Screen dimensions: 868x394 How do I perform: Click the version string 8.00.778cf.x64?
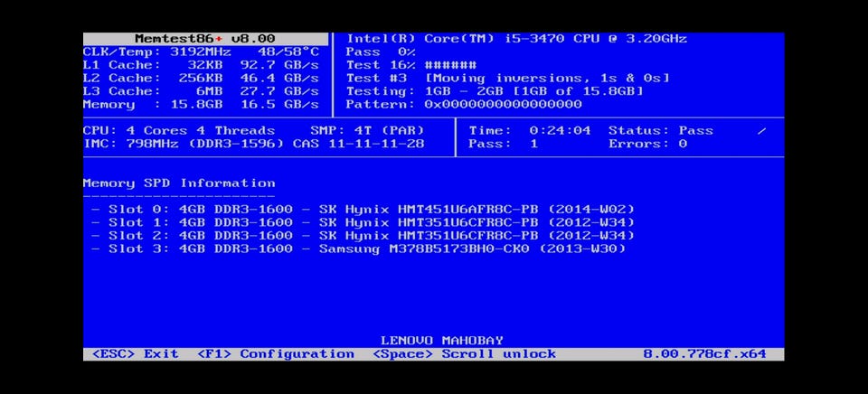point(704,354)
